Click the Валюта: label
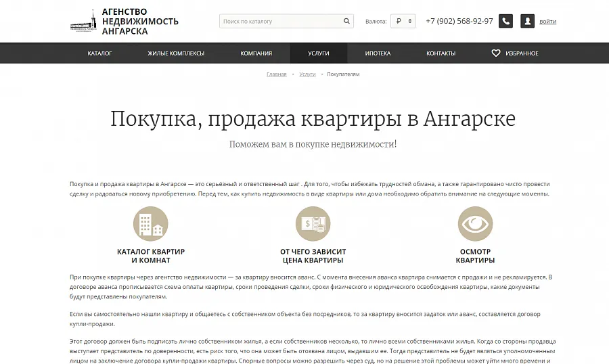 pos(376,22)
